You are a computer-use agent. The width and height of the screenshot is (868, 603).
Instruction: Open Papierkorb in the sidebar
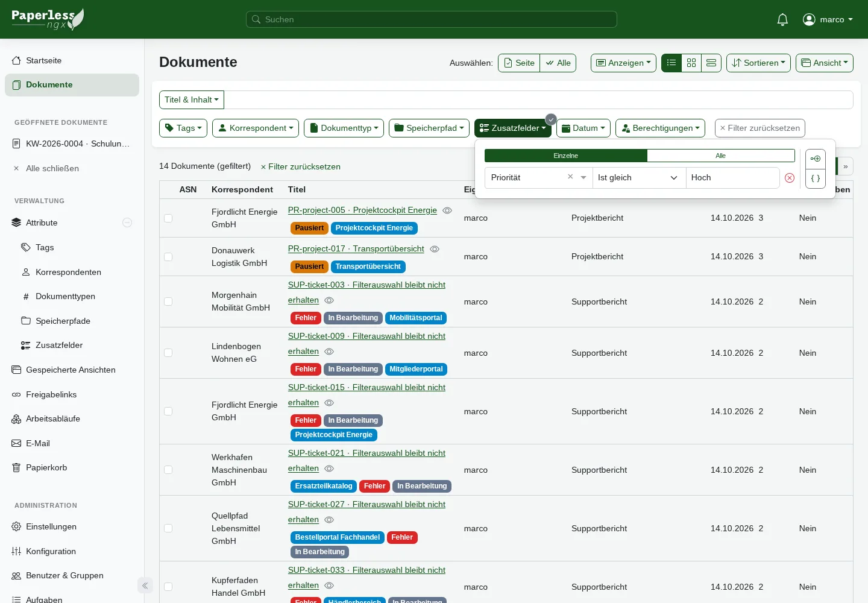tap(72, 467)
